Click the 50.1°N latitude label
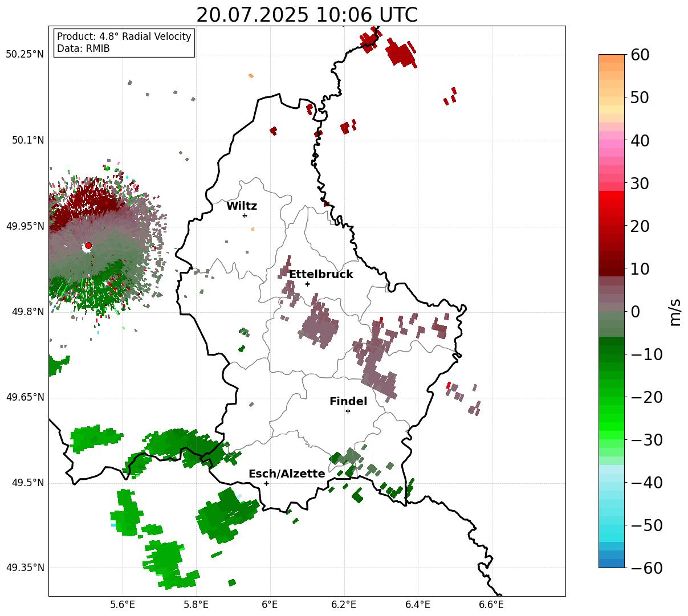688x616 pixels. point(27,140)
